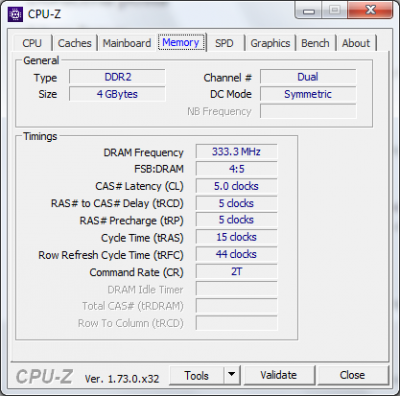Image resolution: width=400 pixels, height=396 pixels.
Task: Select the Memory tab
Action: (181, 42)
